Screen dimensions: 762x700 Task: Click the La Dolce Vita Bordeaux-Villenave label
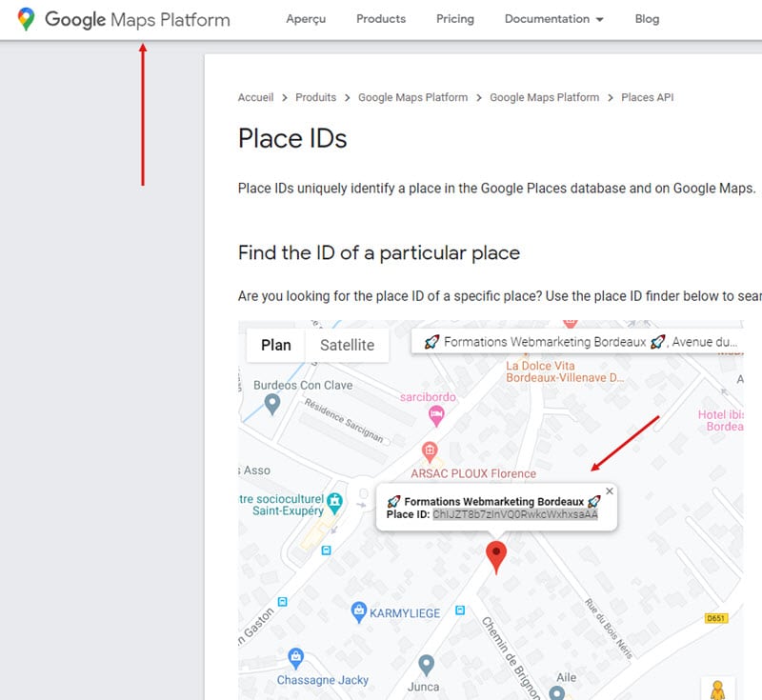pos(565,371)
